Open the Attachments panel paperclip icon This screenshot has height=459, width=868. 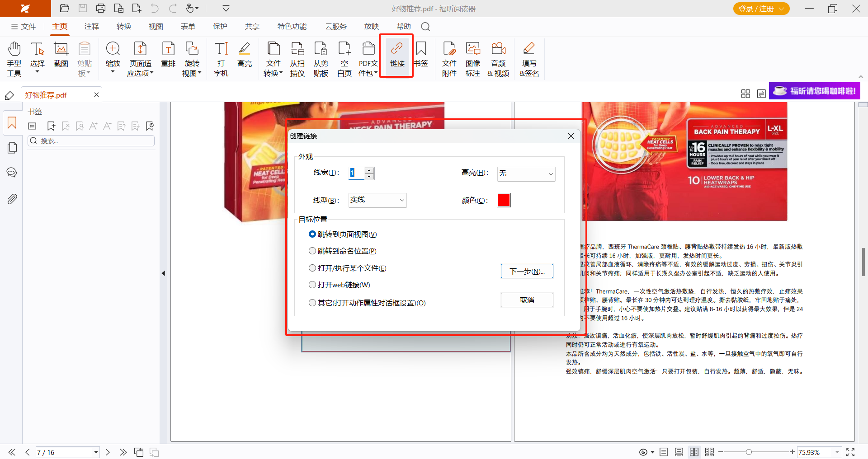[12, 199]
